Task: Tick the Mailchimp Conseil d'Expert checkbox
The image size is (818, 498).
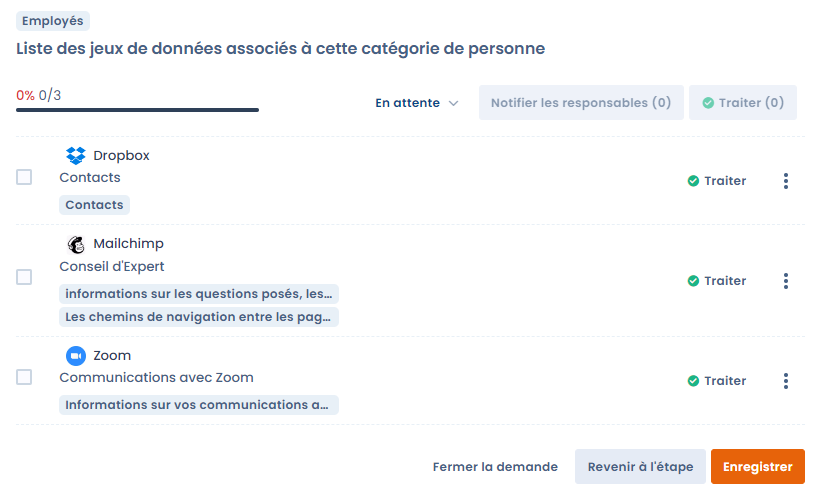Action: 24,277
